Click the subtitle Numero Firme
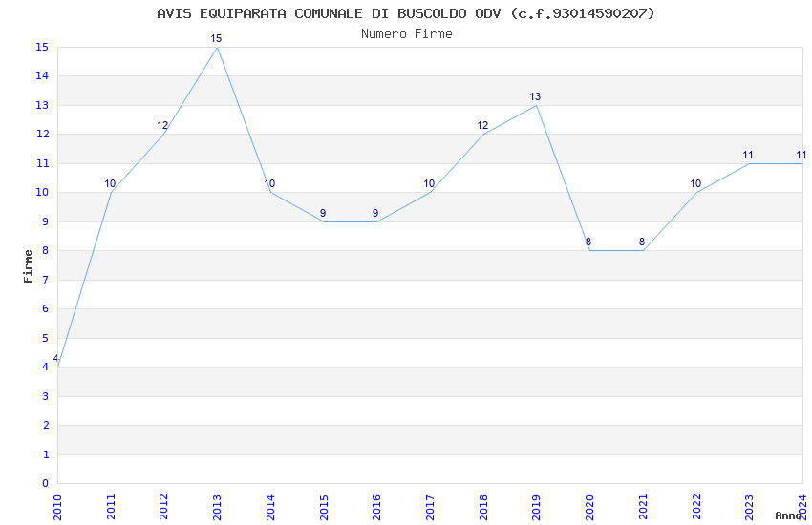 (407, 34)
